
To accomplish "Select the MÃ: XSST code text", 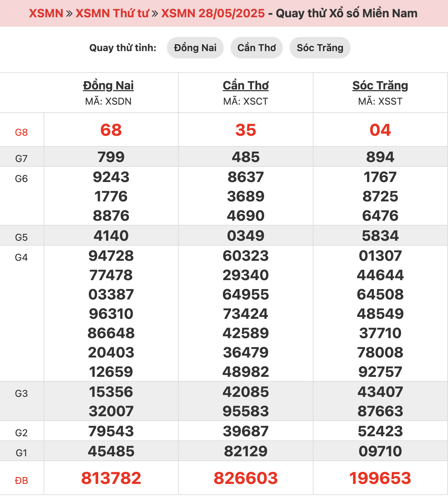I will [380, 101].
